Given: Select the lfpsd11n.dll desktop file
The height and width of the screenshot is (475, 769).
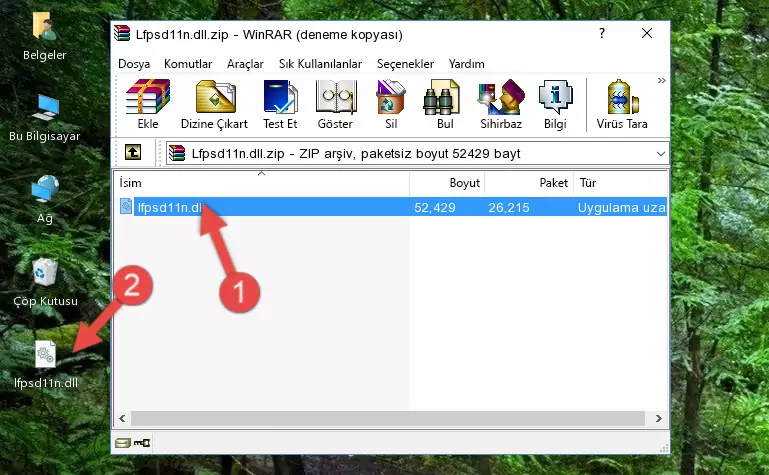Looking at the screenshot, I should 46,365.
